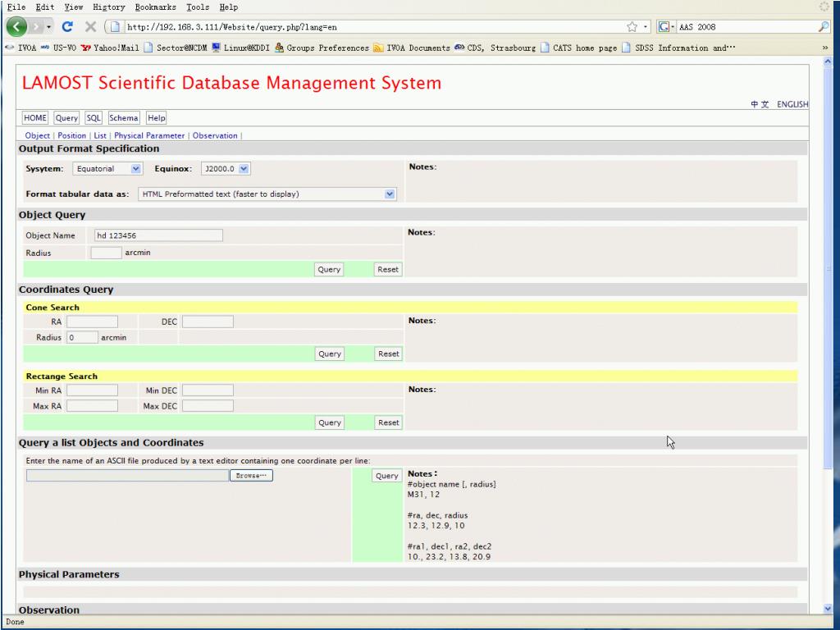The width and height of the screenshot is (840, 630).
Task: Jump to the List sub-link
Action: point(100,135)
